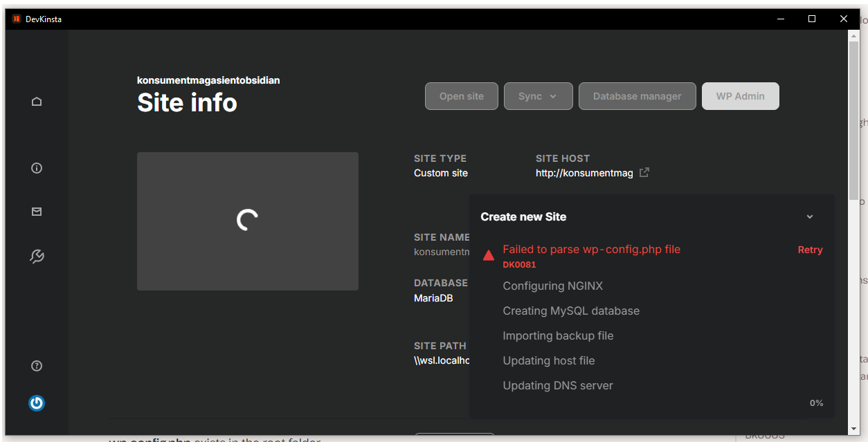Minimize the DevKinsta window

coord(780,19)
